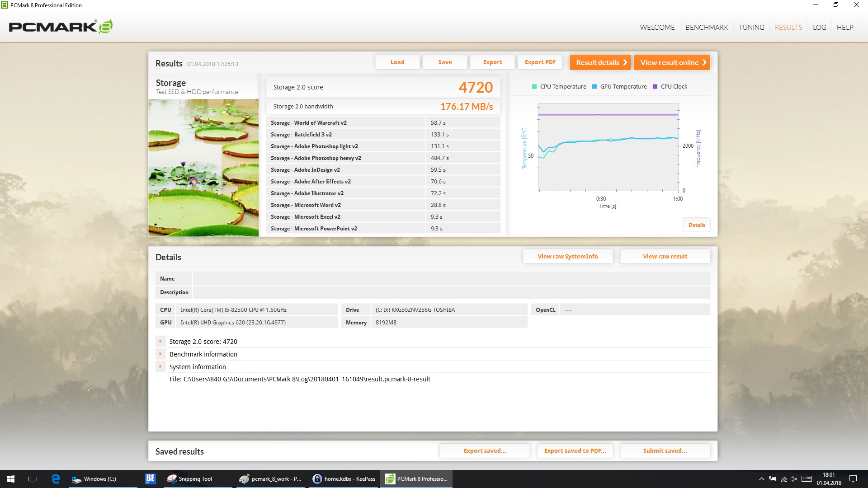Select the World of Warcraft v2 row
The width and height of the screenshot is (868, 488).
point(383,122)
